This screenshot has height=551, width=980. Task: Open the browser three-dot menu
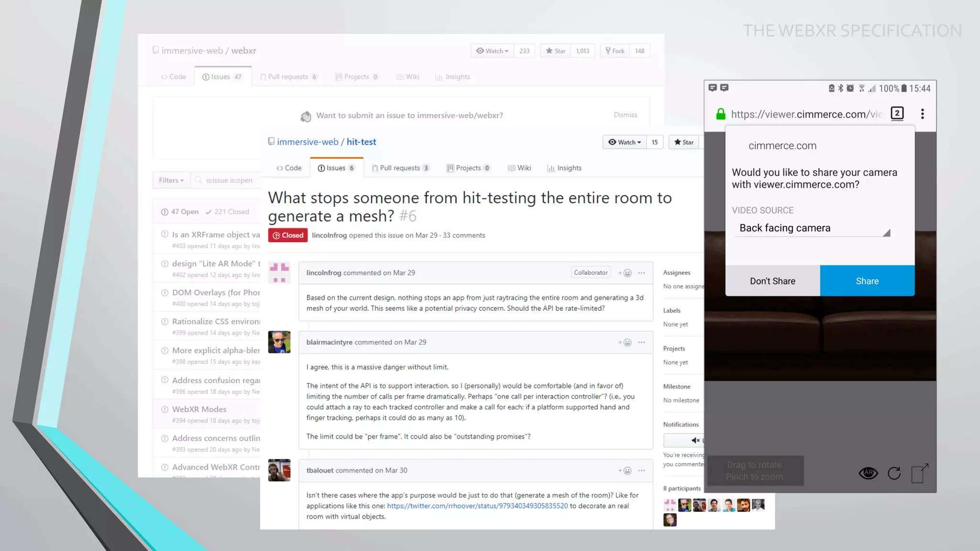click(922, 114)
